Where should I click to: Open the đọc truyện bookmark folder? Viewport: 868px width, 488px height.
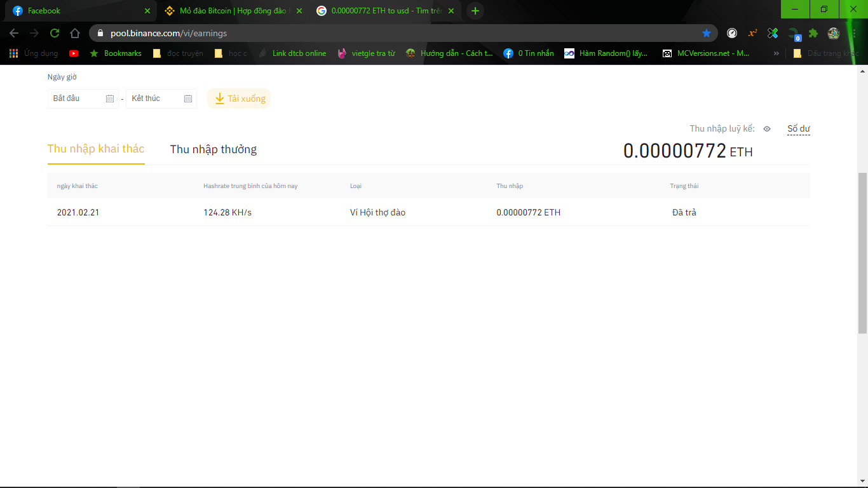pyautogui.click(x=178, y=53)
